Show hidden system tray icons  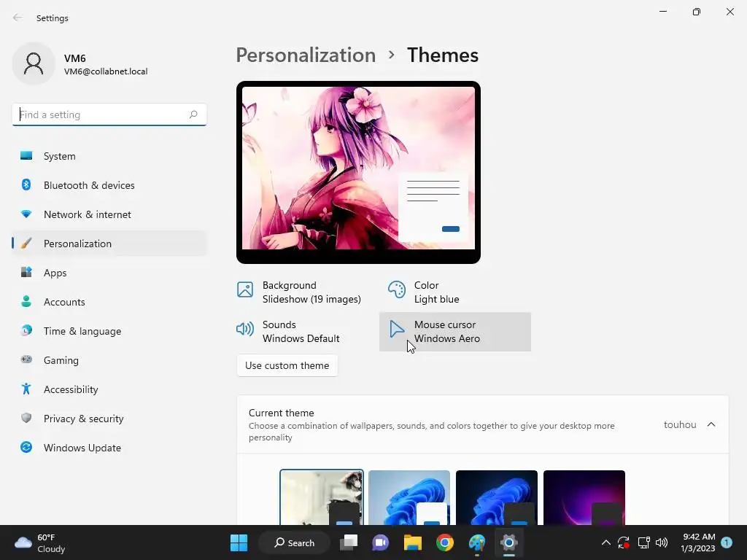[x=606, y=542]
